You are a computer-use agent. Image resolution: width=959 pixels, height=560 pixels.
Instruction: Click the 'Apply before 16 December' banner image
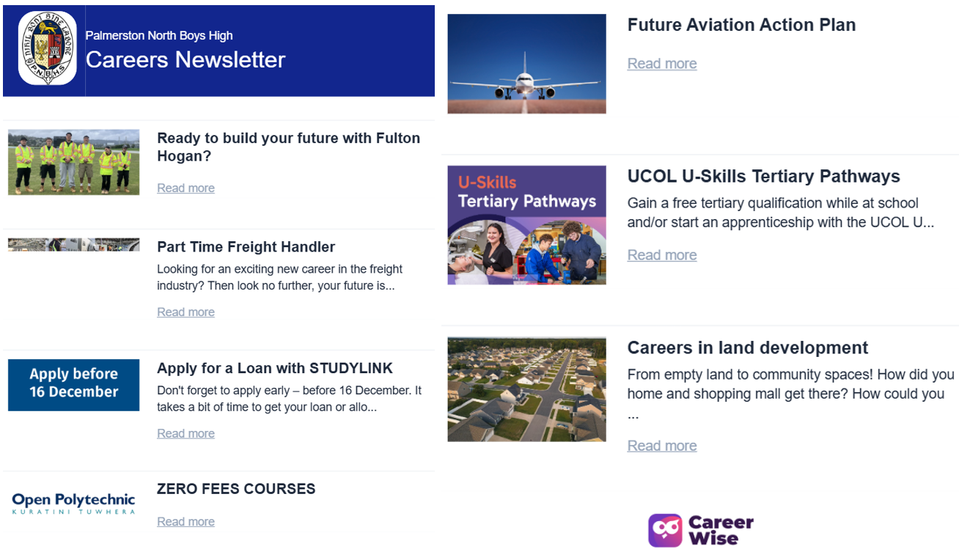pyautogui.click(x=73, y=384)
